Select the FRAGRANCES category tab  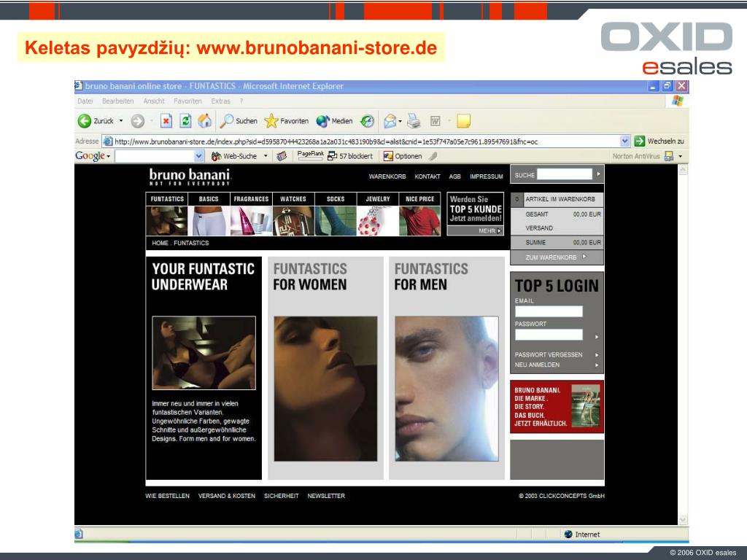(x=251, y=199)
